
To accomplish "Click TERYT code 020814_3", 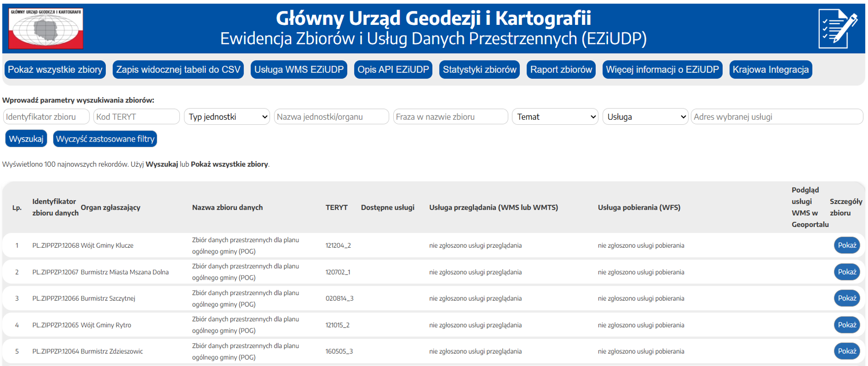I will [x=340, y=298].
